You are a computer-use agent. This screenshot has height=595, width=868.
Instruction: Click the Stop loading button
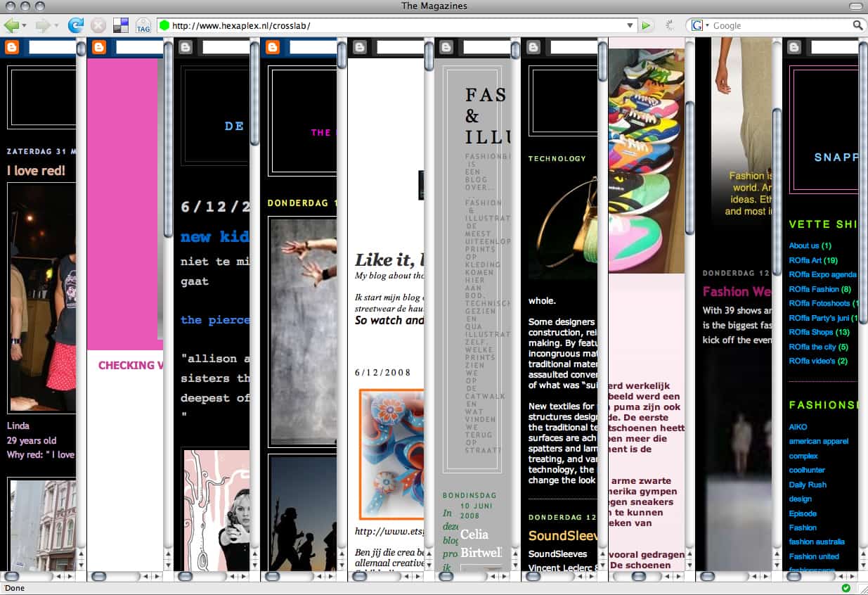coord(98,26)
